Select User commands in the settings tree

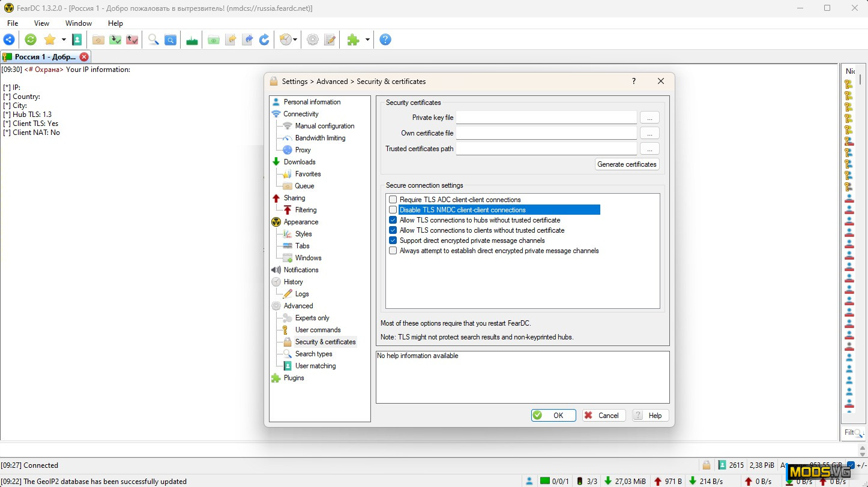(318, 330)
